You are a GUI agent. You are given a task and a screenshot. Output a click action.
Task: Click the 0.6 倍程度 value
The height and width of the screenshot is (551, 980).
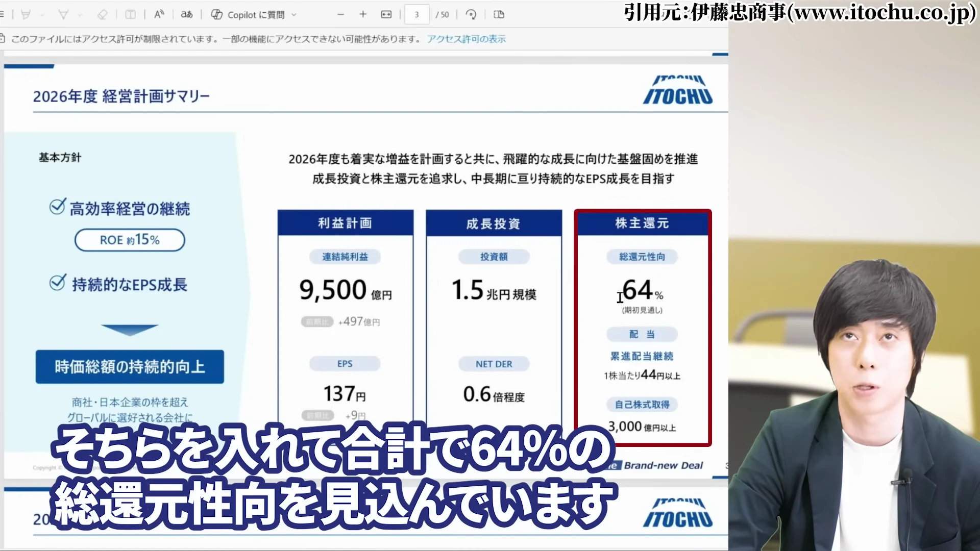(x=494, y=394)
